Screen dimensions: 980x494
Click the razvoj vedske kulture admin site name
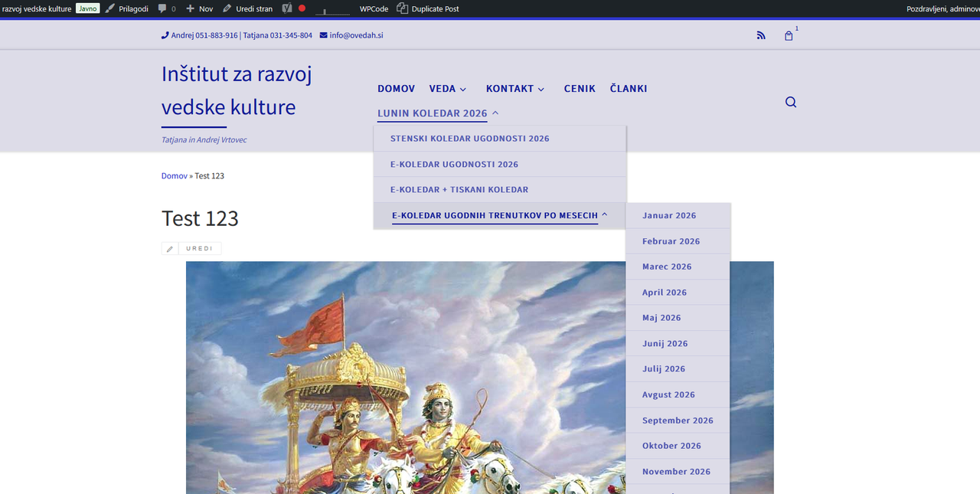coord(37,8)
